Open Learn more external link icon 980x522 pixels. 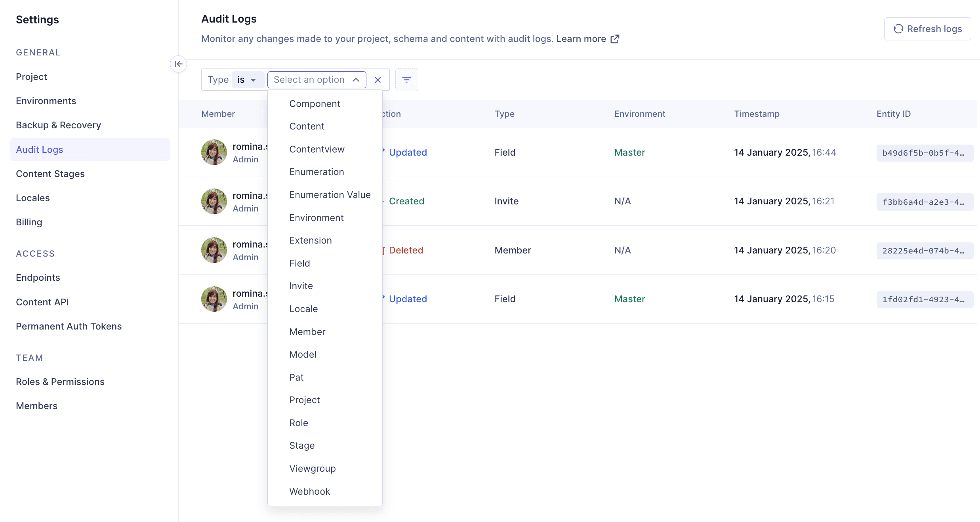[615, 39]
